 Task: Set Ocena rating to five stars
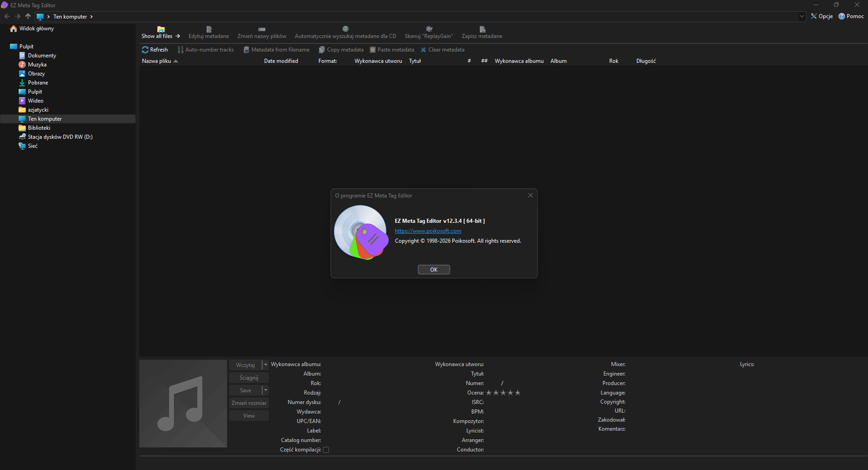[518, 393]
